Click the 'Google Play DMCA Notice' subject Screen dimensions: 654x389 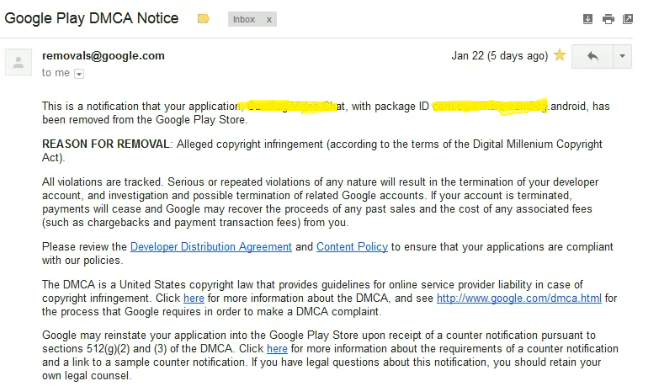(91, 18)
